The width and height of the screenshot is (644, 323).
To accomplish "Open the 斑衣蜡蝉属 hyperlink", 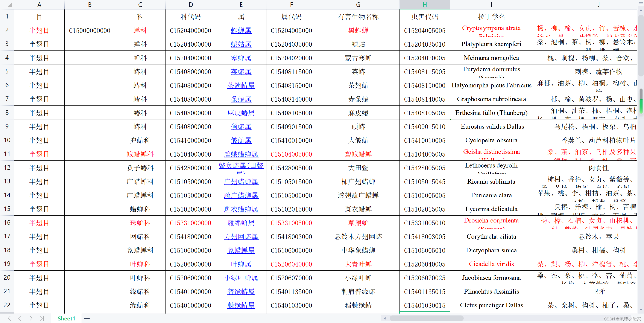I will tap(241, 209).
